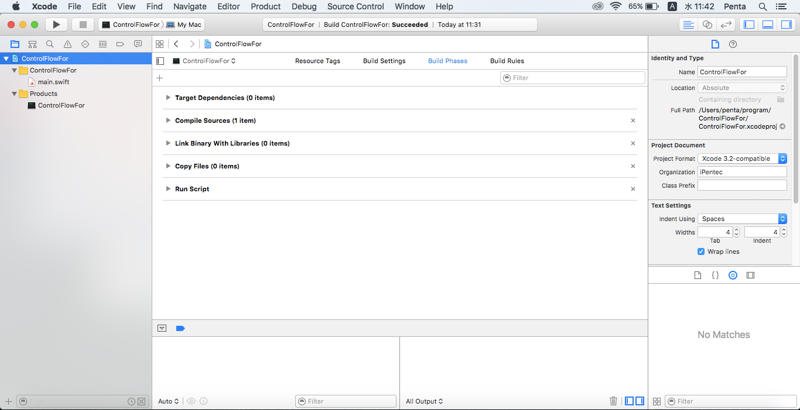
Task: Open the related items grid menu
Action: (x=160, y=44)
